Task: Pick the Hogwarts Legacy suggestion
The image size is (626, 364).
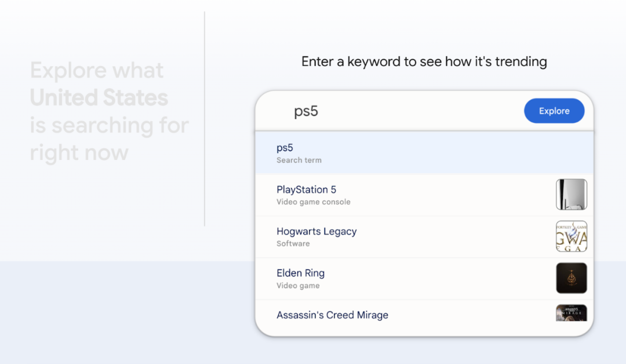Action: pyautogui.click(x=316, y=231)
